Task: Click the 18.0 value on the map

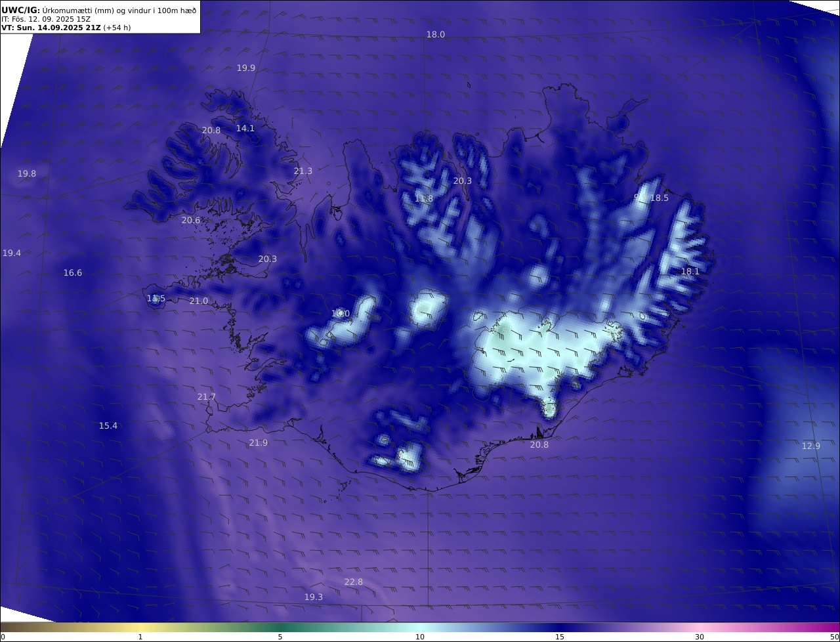Action: (x=436, y=34)
